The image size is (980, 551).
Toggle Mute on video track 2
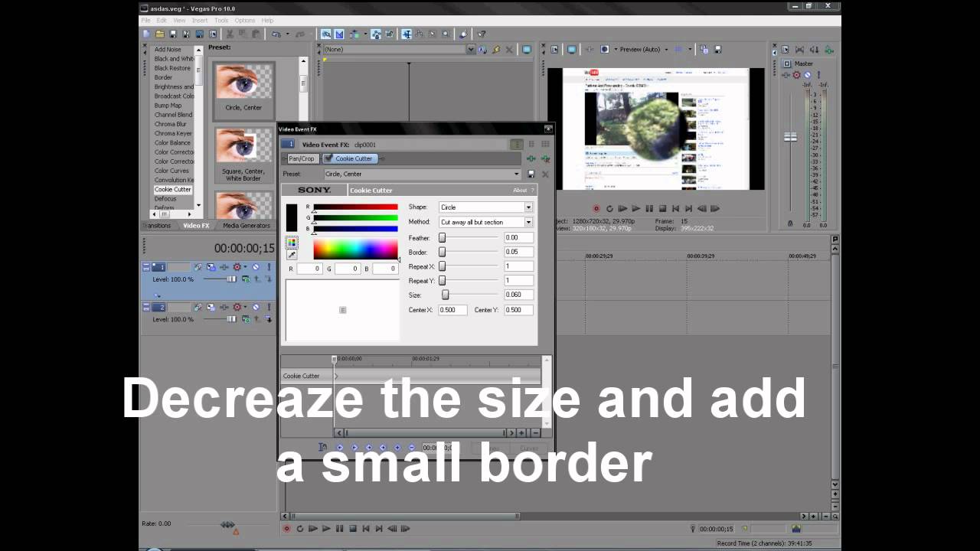click(x=256, y=308)
